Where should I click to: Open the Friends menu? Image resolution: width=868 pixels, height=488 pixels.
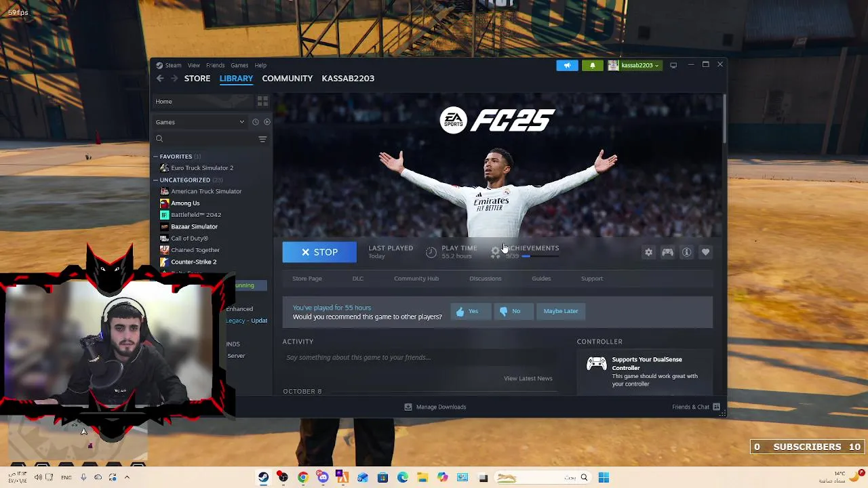(x=216, y=65)
